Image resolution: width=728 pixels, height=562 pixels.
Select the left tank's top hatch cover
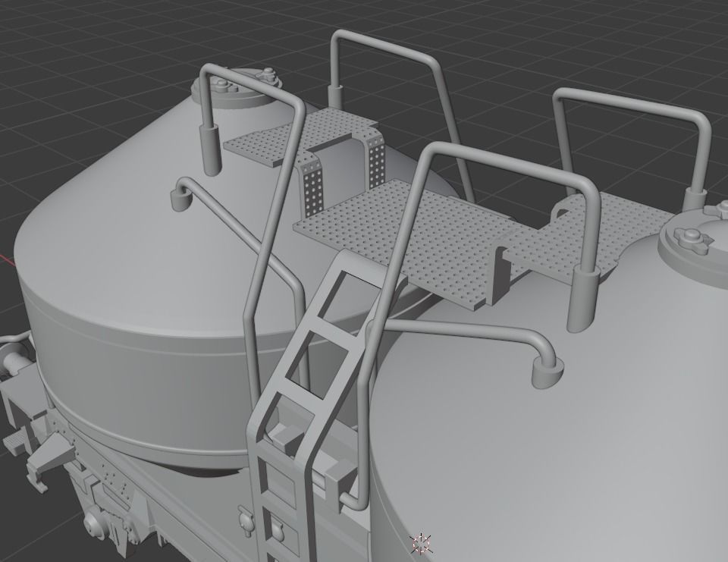(x=236, y=88)
